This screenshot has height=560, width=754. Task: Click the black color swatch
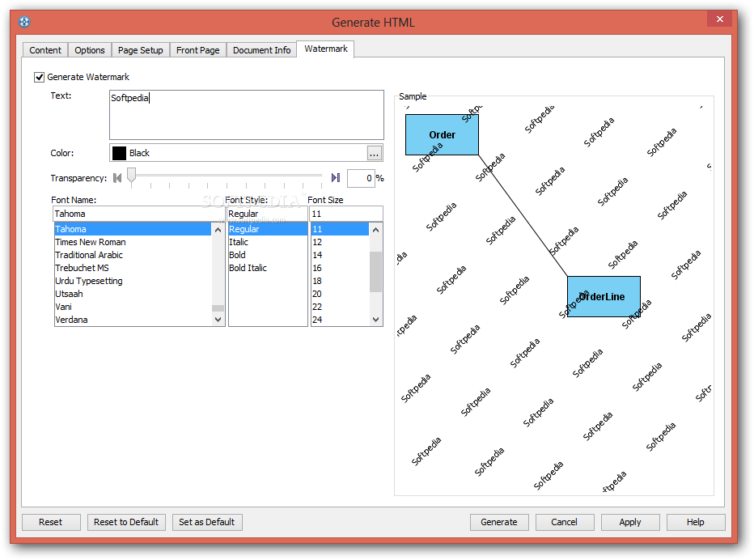[119, 153]
